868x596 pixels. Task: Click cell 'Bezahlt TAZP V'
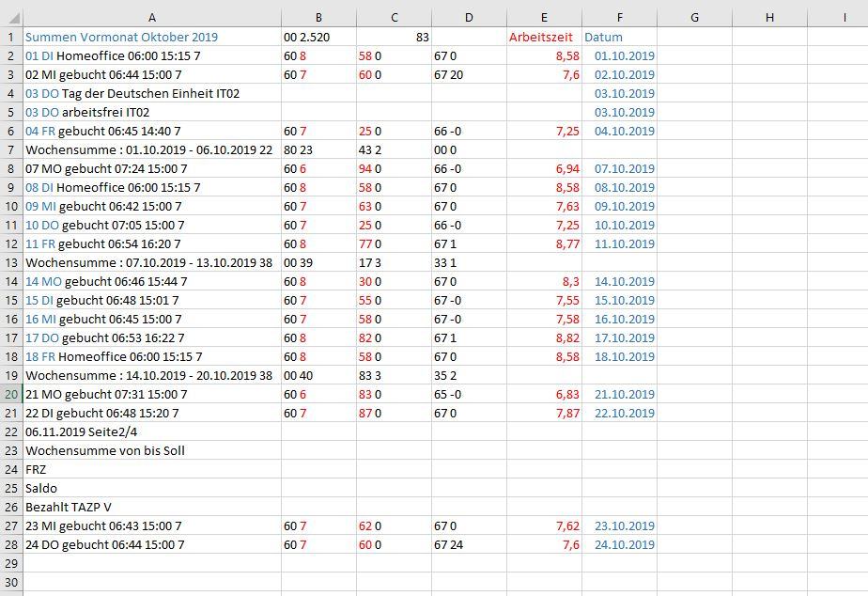151,508
